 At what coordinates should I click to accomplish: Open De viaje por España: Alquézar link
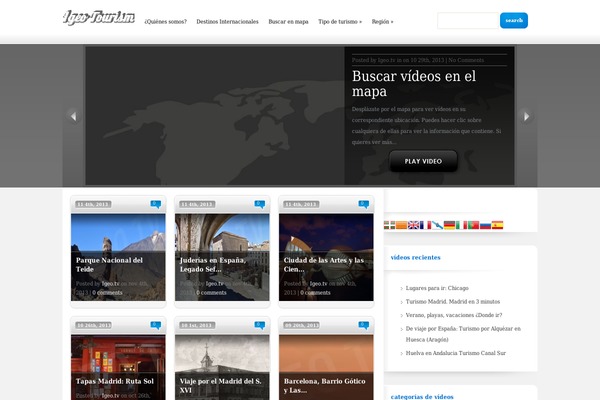tap(463, 334)
